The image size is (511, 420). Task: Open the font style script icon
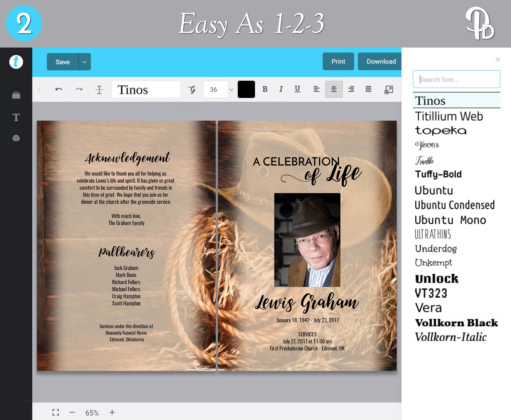point(192,89)
